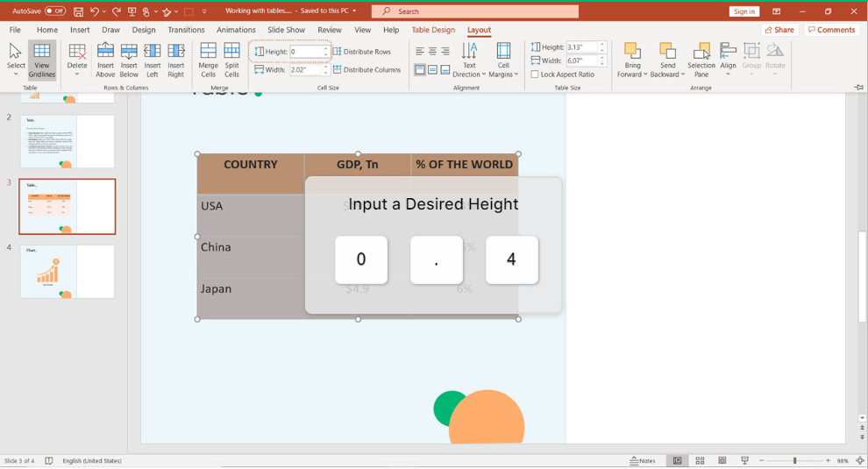
Task: Fit slide to current window
Action: [x=860, y=461]
